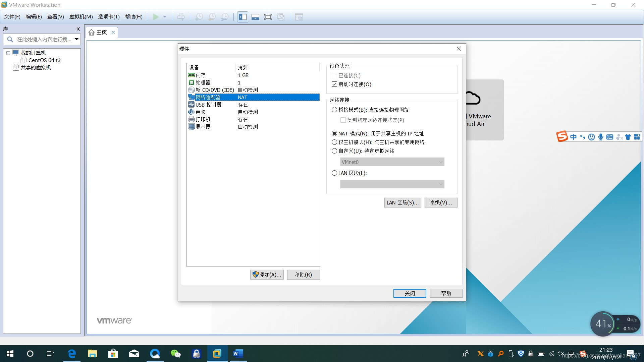This screenshot has width=644, height=362.
Task: Open the Sogou toolbox grid icon
Action: (637, 137)
